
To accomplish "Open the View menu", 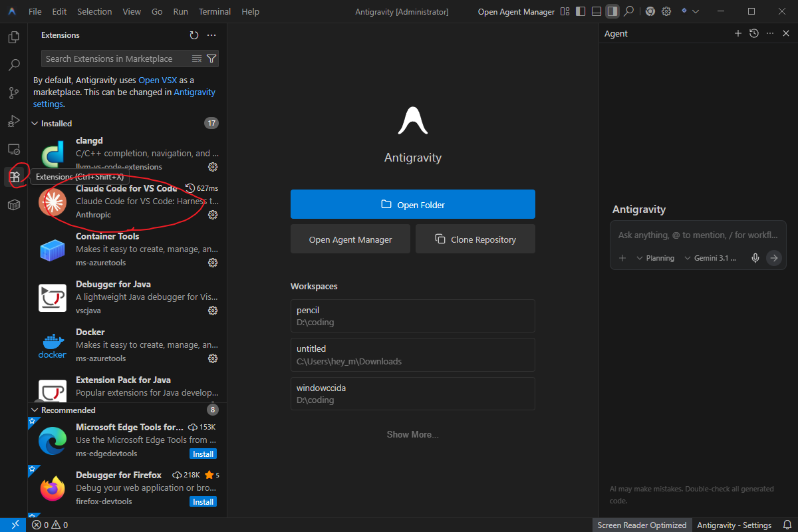I will click(x=132, y=12).
